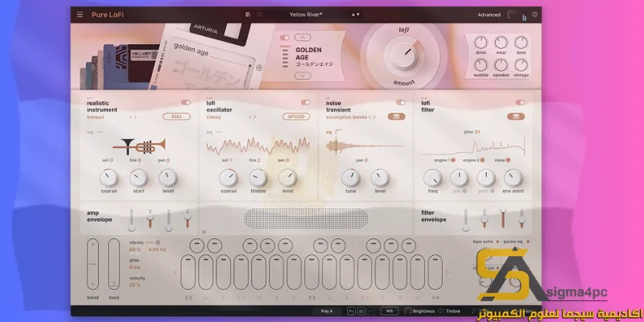Click next arrow beside bansuri
Screen dimensions: 644x322
point(135,117)
